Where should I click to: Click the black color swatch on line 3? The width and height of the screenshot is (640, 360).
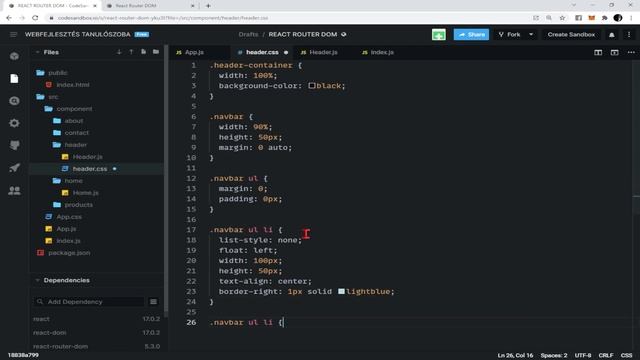[312, 86]
